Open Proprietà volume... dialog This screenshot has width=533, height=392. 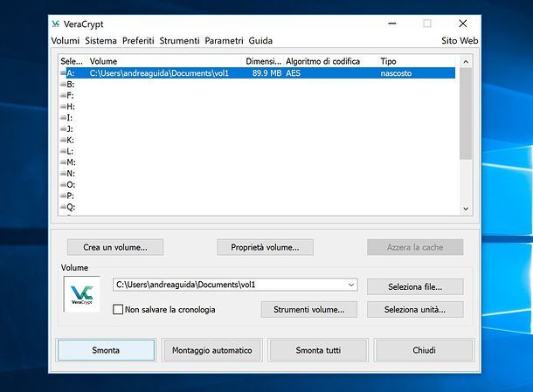pos(265,247)
